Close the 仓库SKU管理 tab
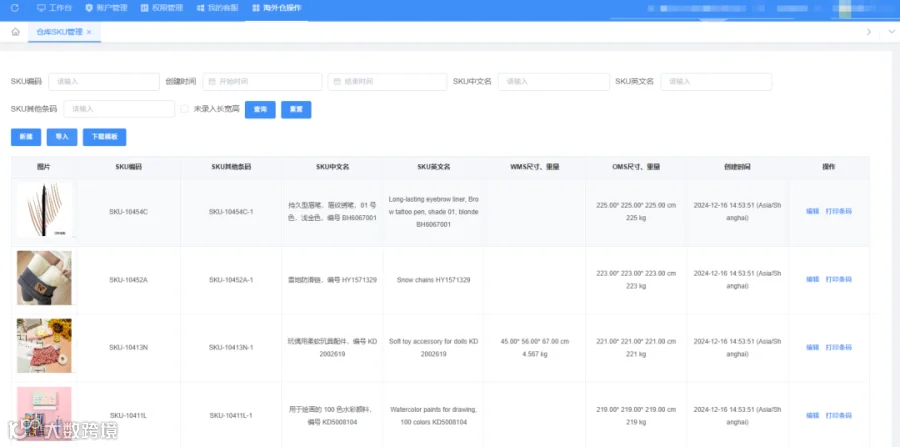Viewport: 900px width, 447px height. (89, 32)
